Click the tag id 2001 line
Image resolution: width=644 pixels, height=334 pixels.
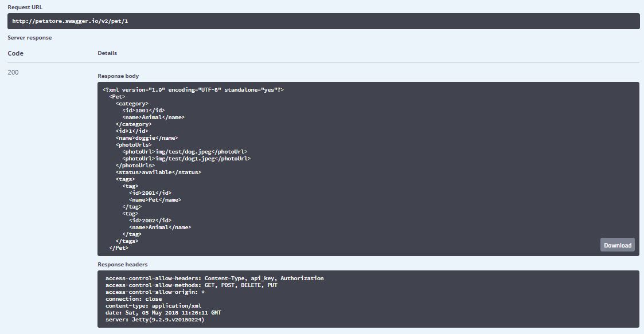tap(150, 193)
